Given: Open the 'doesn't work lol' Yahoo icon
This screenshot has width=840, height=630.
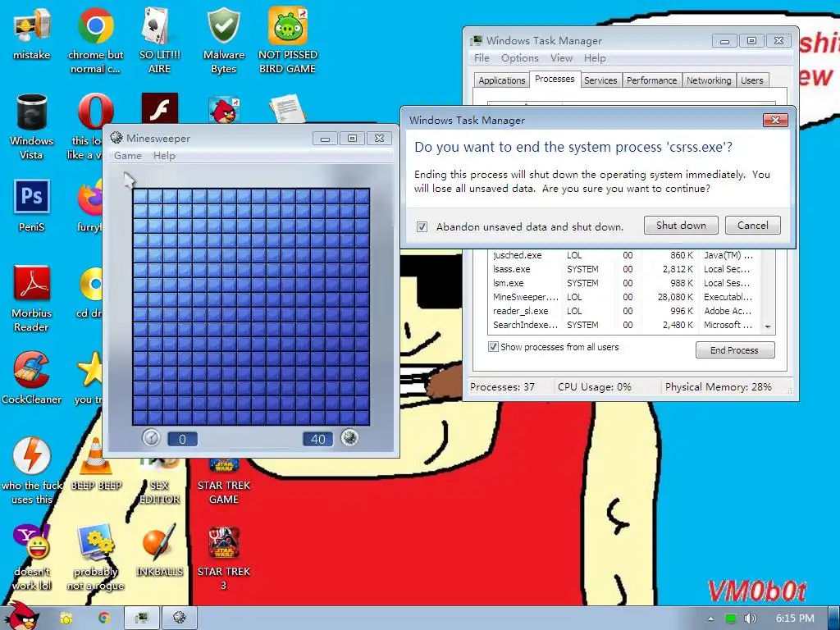Looking at the screenshot, I should coord(32,557).
